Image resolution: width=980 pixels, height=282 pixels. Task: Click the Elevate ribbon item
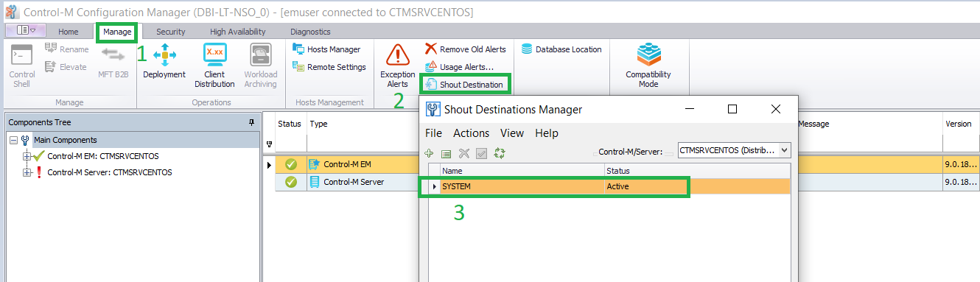[x=66, y=67]
